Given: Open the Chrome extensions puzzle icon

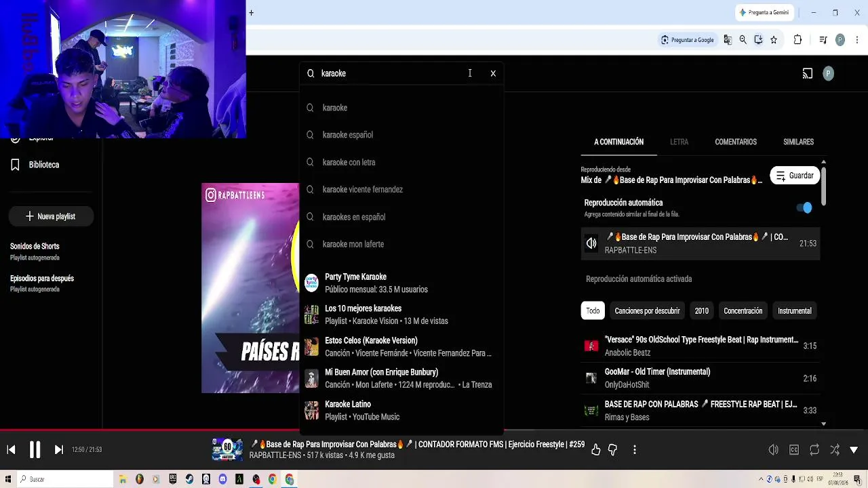Looking at the screenshot, I should (x=797, y=40).
